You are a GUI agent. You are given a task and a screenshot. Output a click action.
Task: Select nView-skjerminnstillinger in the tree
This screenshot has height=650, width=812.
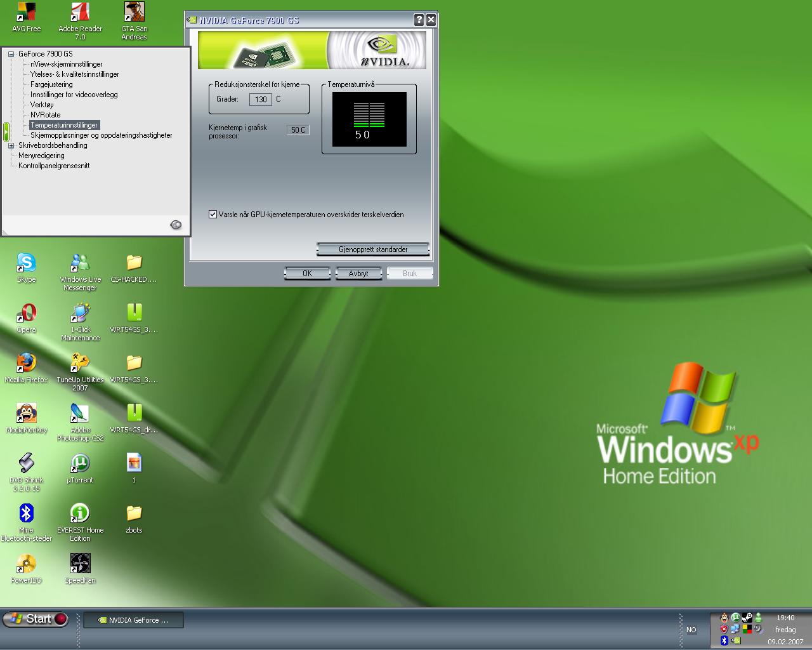tap(66, 64)
